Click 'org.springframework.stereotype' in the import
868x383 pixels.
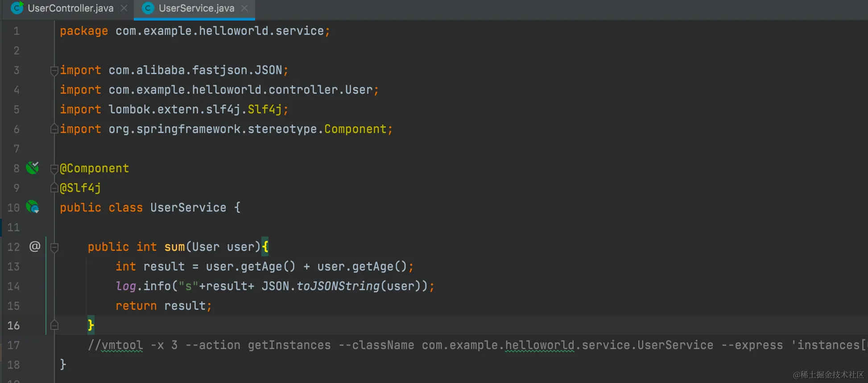pos(213,129)
